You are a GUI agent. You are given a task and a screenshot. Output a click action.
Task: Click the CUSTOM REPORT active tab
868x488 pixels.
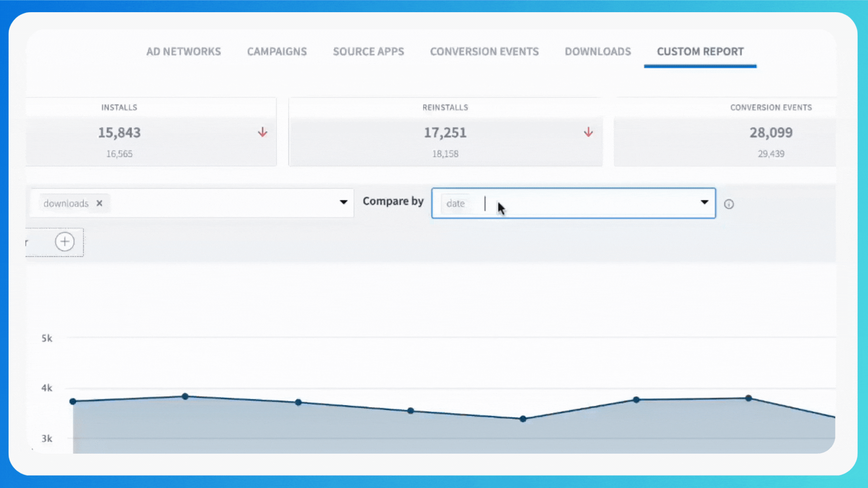pos(700,51)
